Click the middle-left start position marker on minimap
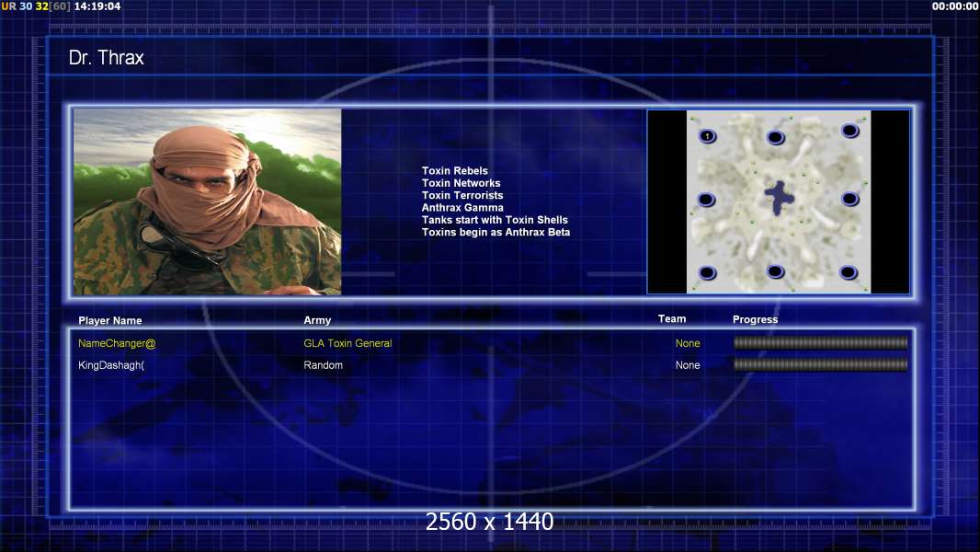The image size is (980, 552). click(x=706, y=200)
